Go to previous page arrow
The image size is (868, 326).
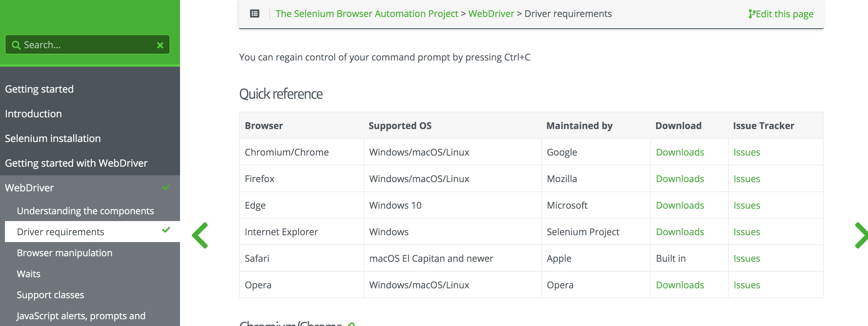coord(200,235)
